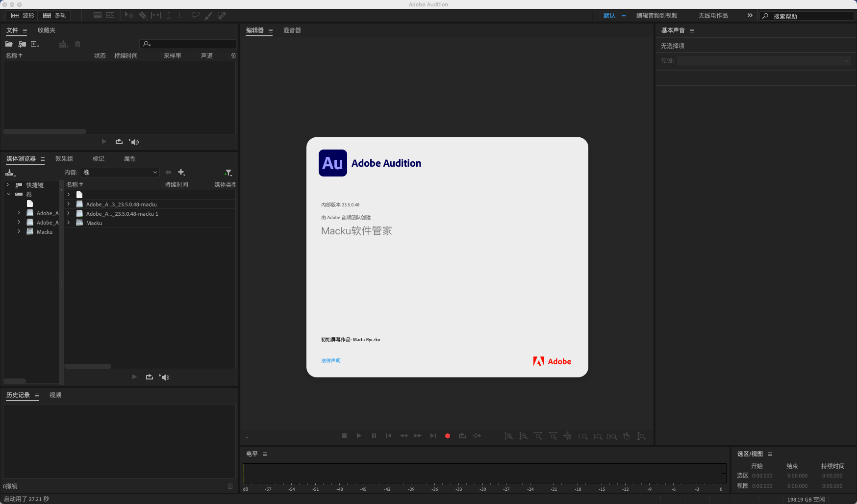Image resolution: width=857 pixels, height=504 pixels.
Task: Open the 文件 panel menu icon
Action: [x=25, y=30]
